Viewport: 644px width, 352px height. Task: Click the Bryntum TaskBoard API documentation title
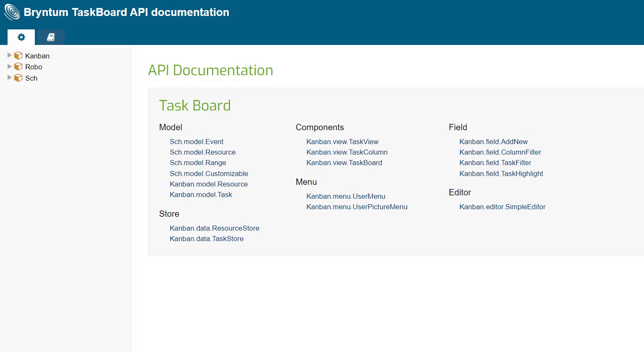tap(126, 12)
